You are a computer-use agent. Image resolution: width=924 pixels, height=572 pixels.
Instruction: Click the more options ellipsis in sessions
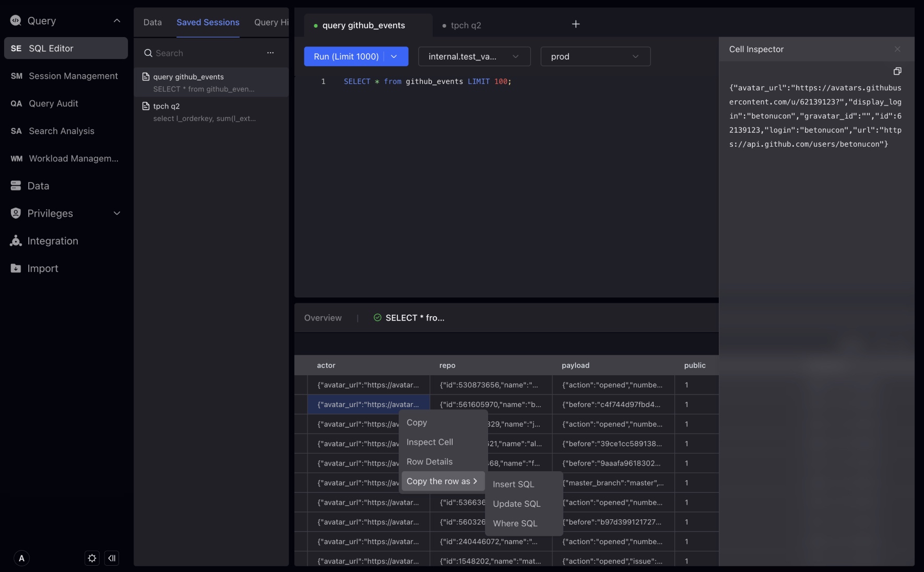(x=270, y=53)
